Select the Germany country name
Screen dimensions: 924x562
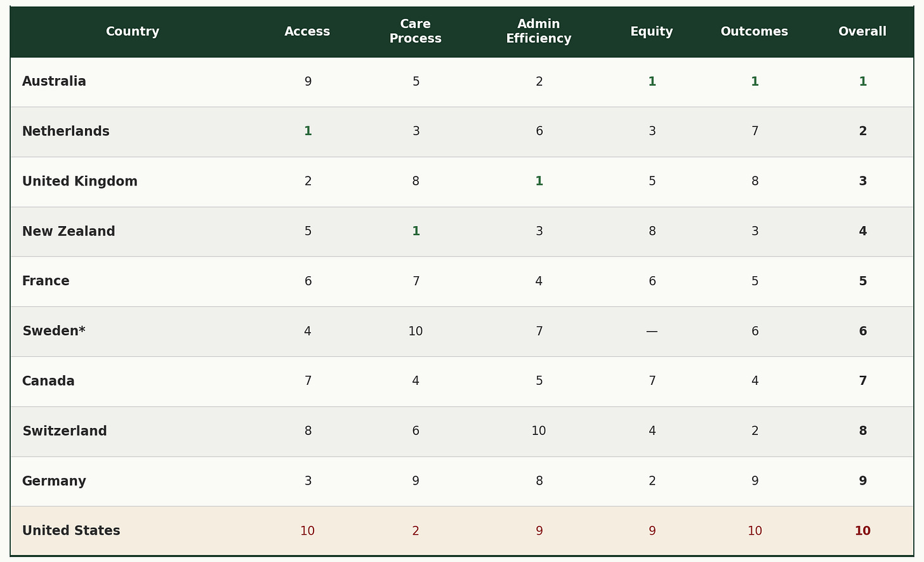pos(54,481)
